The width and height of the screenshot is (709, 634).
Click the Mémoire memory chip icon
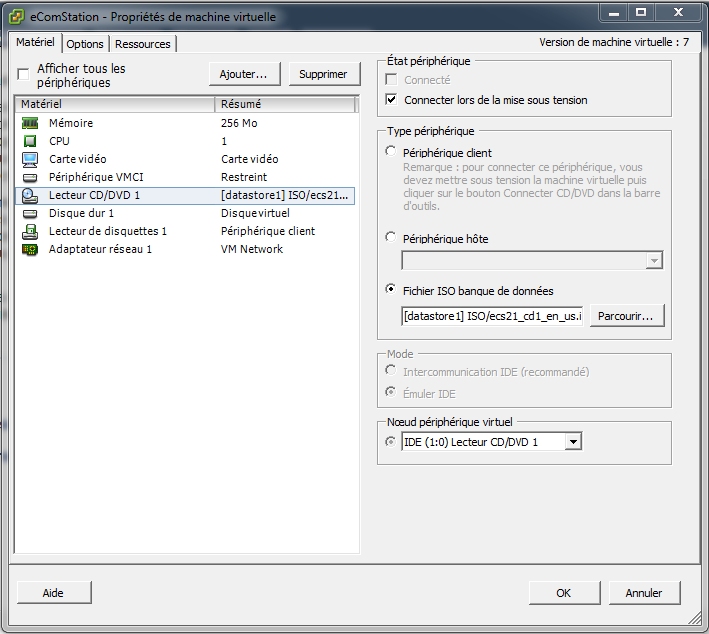click(30, 123)
